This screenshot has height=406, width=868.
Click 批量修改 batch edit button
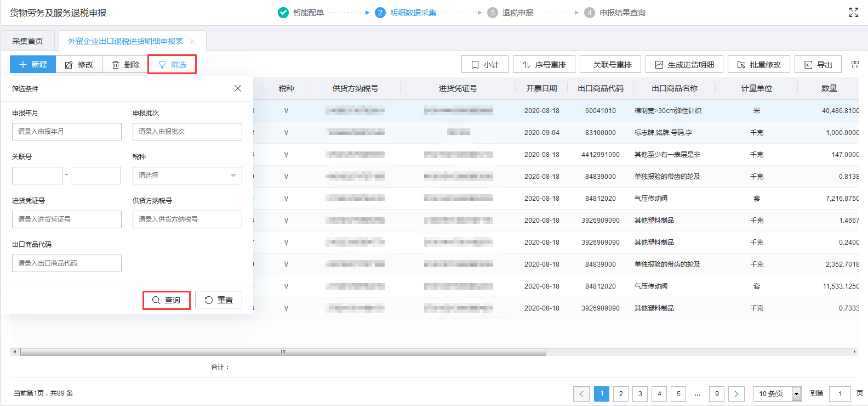point(758,65)
